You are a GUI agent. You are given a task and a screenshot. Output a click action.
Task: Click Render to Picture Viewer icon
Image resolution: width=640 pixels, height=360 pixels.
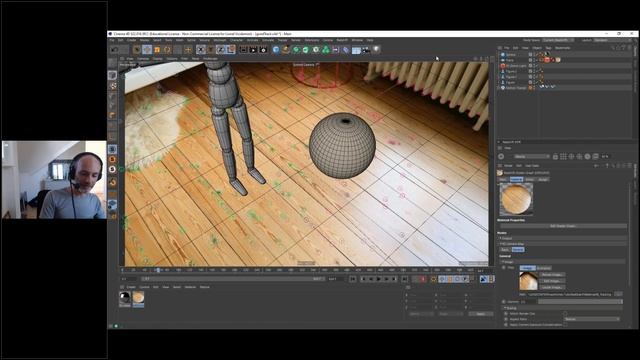click(x=253, y=50)
